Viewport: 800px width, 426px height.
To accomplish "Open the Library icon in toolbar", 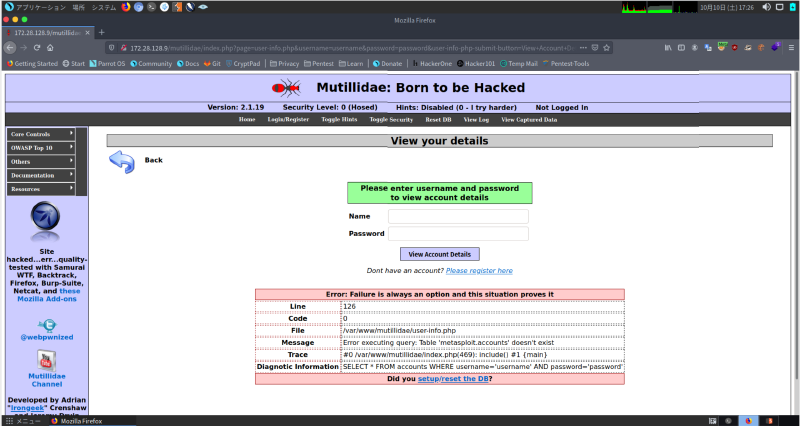I will point(669,48).
